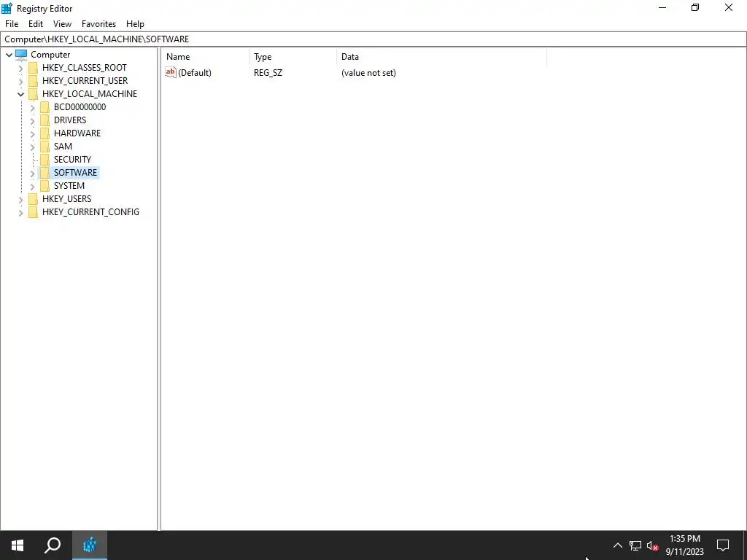This screenshot has width=747, height=560.
Task: Select the SECURITY key label
Action: pyautogui.click(x=72, y=159)
